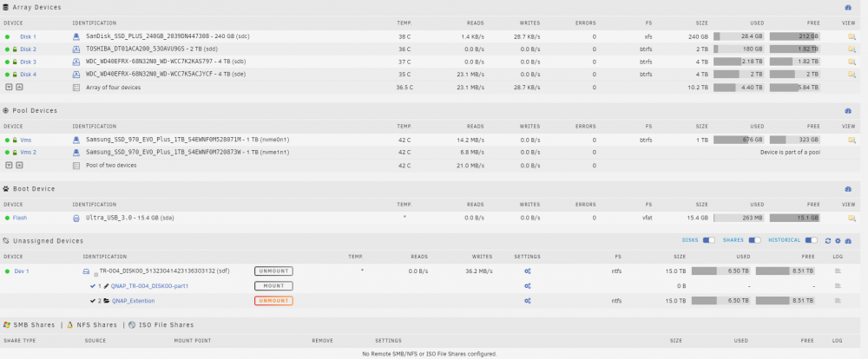The width and height of the screenshot is (868, 359).
Task: Open the Boot Device dashboard gauge icon
Action: pyautogui.click(x=847, y=189)
